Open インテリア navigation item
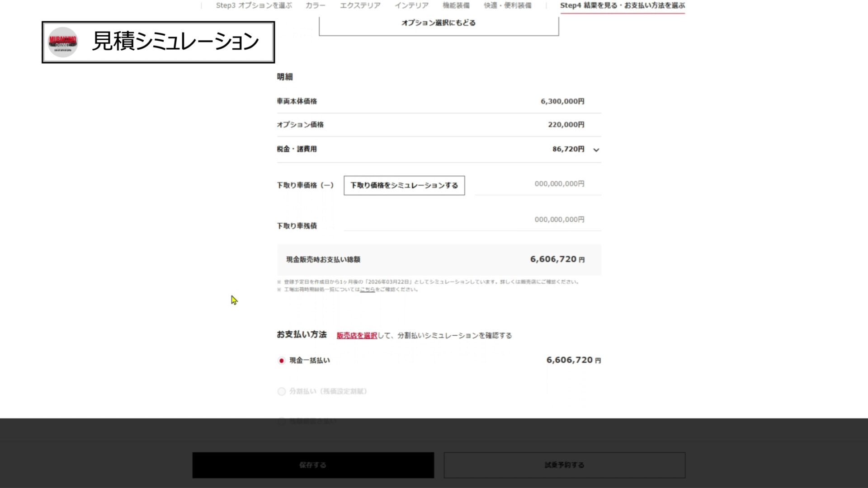 [411, 5]
